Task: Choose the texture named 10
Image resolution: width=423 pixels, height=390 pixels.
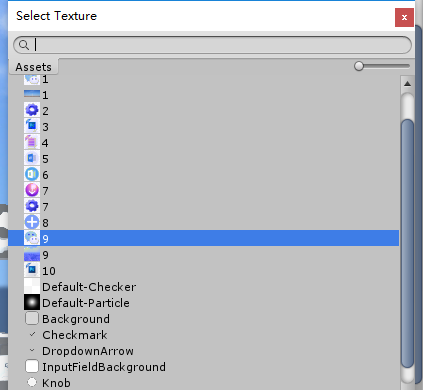Action: click(203, 271)
